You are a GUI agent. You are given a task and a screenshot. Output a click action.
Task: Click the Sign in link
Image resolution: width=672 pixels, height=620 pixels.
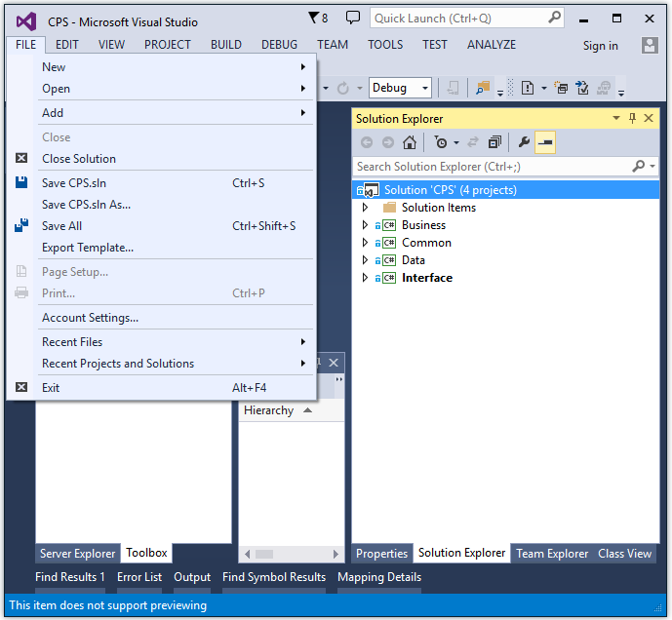click(600, 46)
